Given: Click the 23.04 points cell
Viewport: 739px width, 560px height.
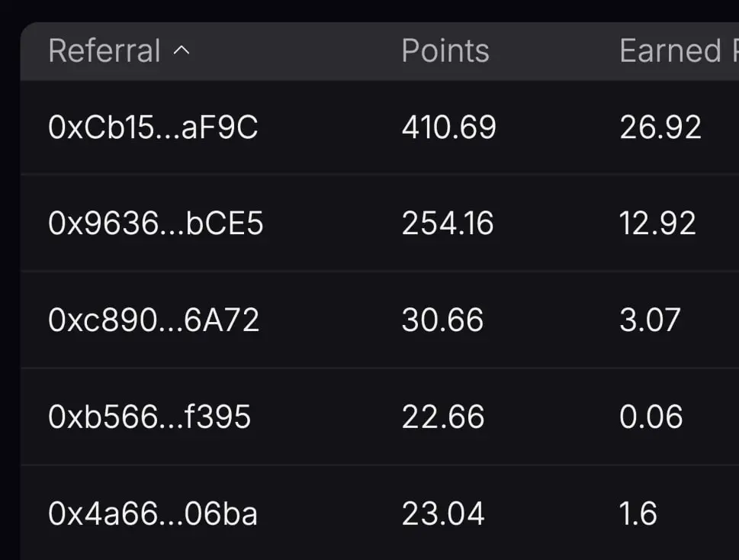Looking at the screenshot, I should [x=443, y=513].
